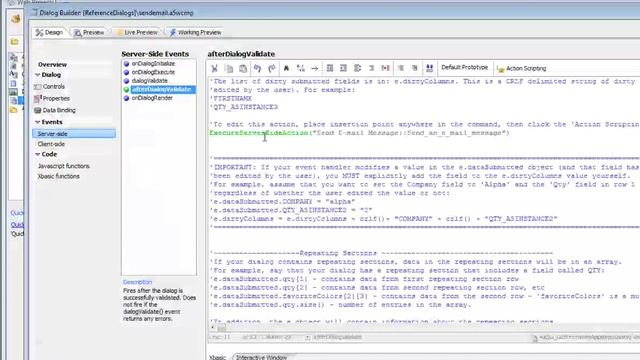Click the 'FIRSTNAME comment line in code
This screenshot has height=360, width=640.
[x=231, y=99]
